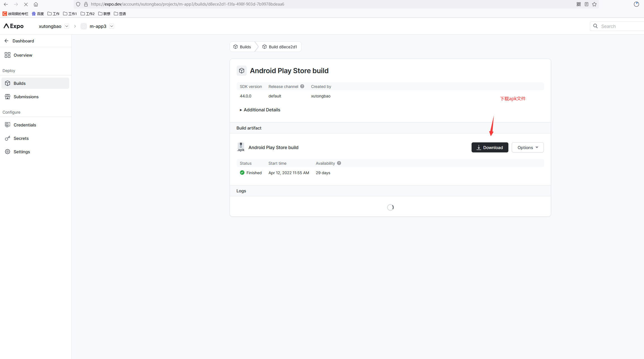Click the Availability help icon
Image resolution: width=644 pixels, height=359 pixels.
[339, 163]
